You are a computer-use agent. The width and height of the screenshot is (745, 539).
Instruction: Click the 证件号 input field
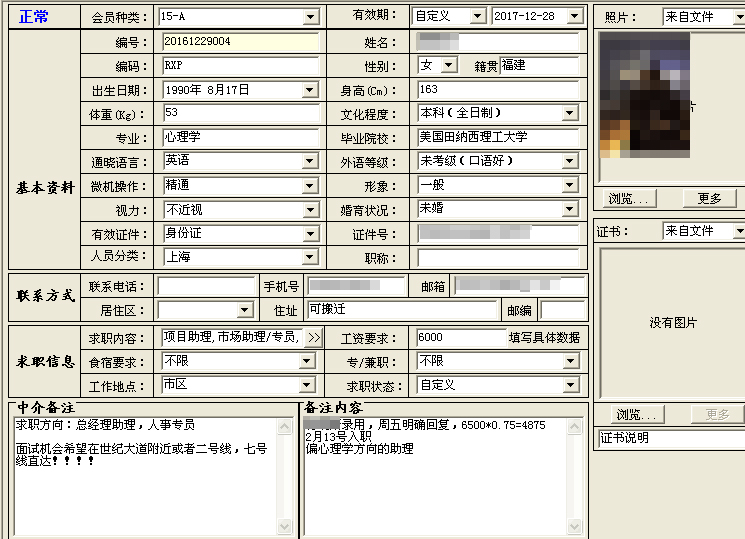498,233
